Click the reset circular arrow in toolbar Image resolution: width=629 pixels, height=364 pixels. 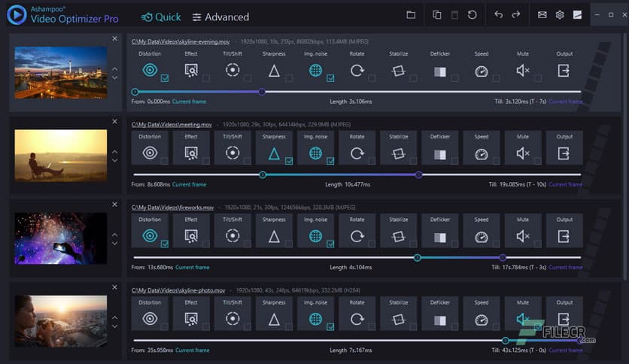[x=473, y=15]
